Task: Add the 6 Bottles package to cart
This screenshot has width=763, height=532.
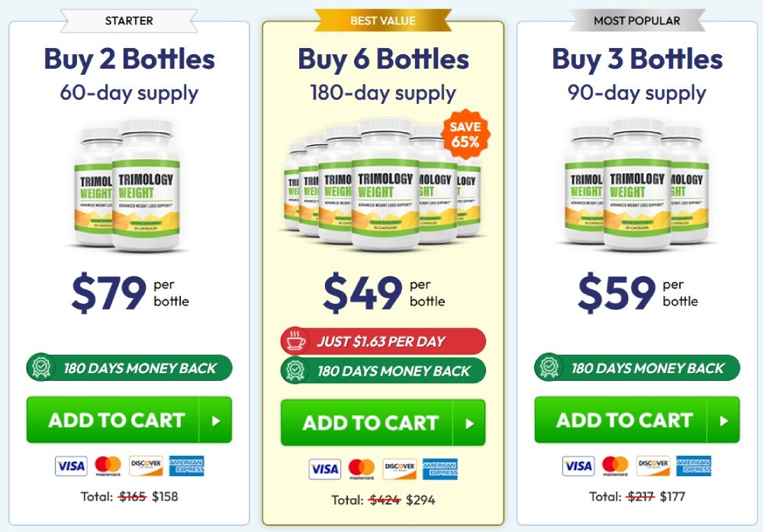Action: [370, 423]
